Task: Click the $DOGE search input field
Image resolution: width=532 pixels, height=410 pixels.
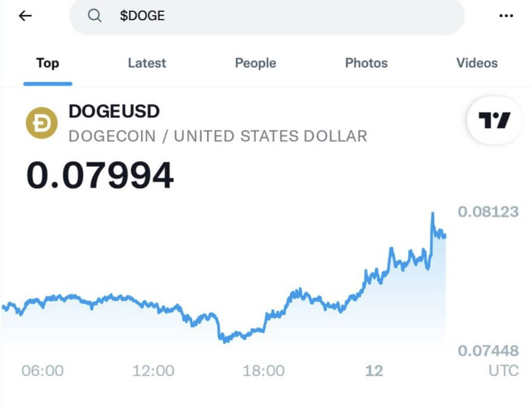Action: click(281, 16)
